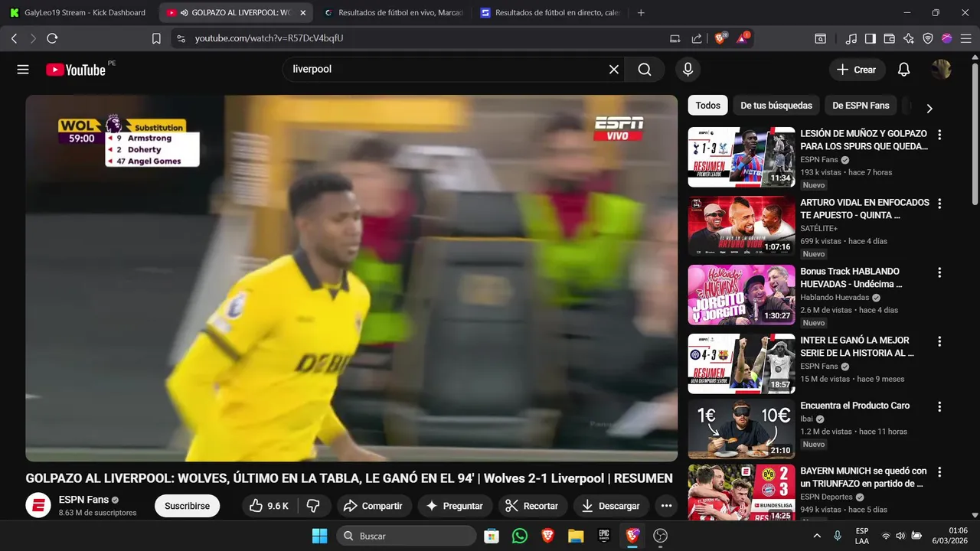
Task: Clear the liverpool search query
Action: 614,70
